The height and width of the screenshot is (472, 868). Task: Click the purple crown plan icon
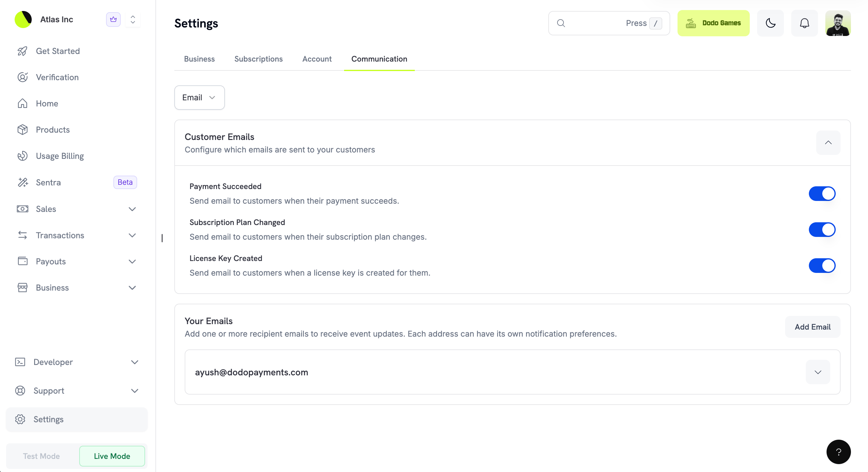[x=113, y=19]
